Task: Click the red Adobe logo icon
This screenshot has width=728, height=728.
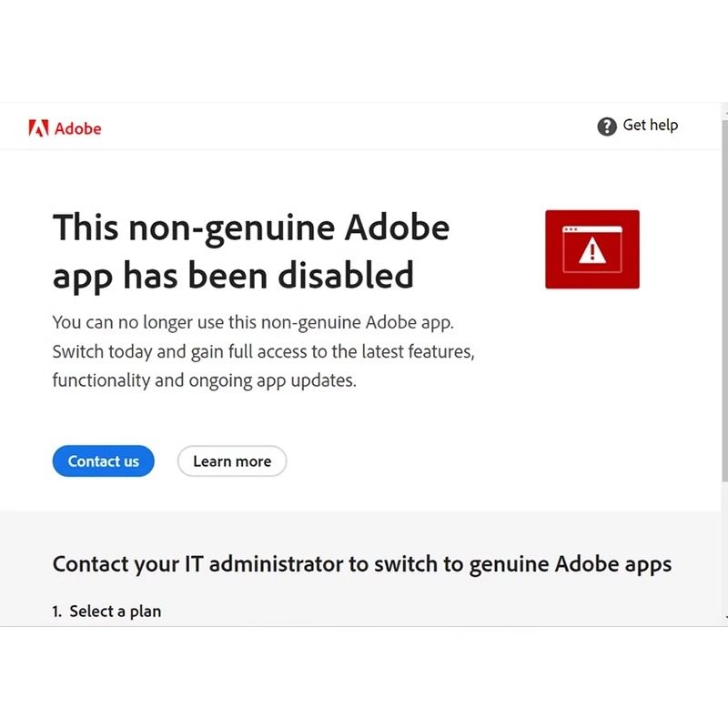Action: (x=37, y=128)
